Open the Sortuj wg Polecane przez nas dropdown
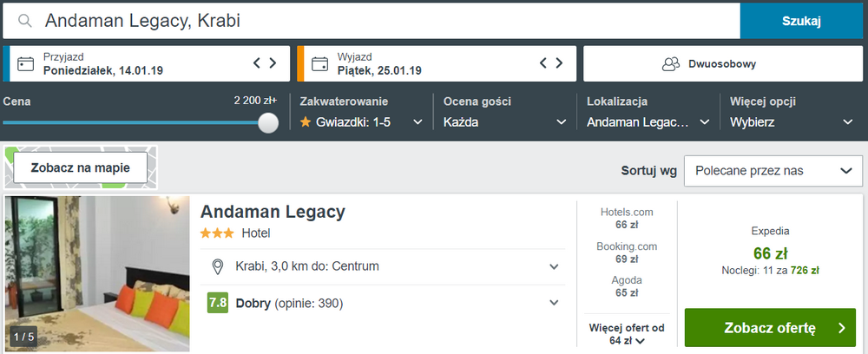This screenshot has height=354, width=868. [x=773, y=171]
